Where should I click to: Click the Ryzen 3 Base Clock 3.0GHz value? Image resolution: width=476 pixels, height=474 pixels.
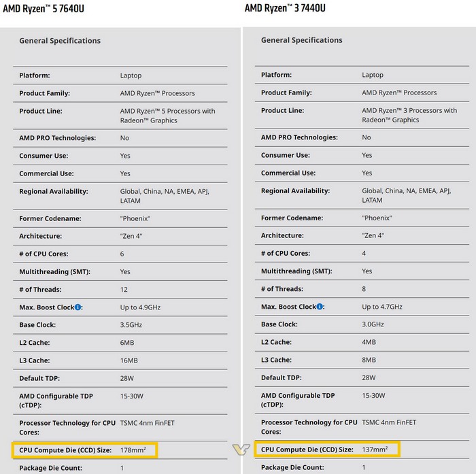pos(373,325)
